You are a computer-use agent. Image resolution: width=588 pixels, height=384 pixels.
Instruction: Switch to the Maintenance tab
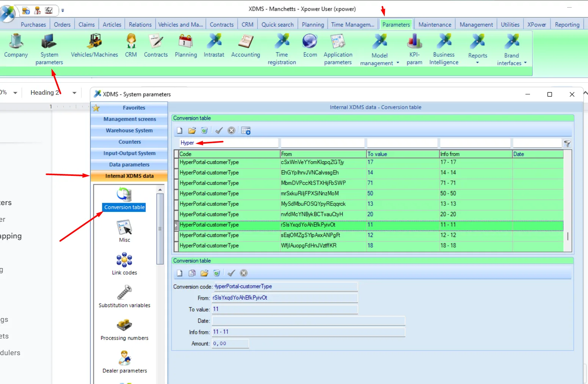(x=435, y=25)
